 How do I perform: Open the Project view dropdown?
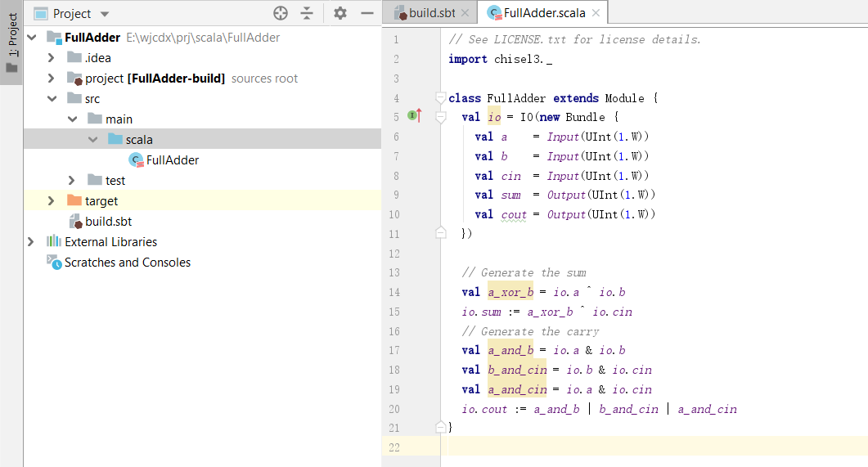point(105,14)
